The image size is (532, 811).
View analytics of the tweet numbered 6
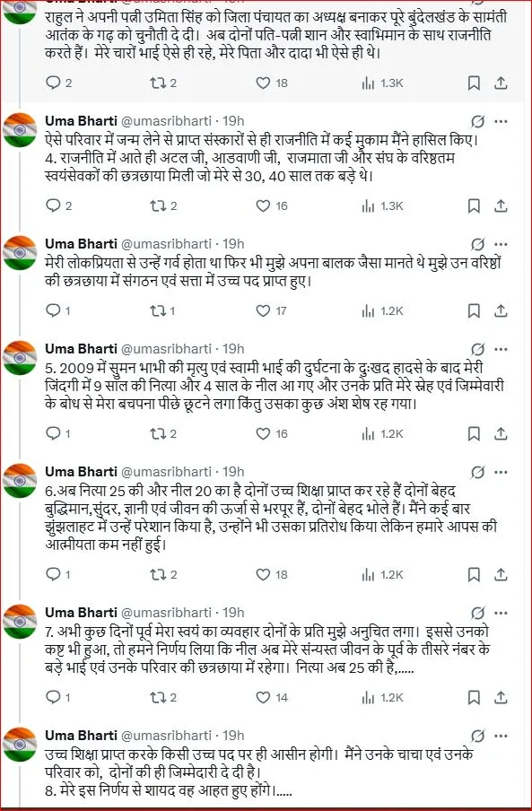click(368, 574)
